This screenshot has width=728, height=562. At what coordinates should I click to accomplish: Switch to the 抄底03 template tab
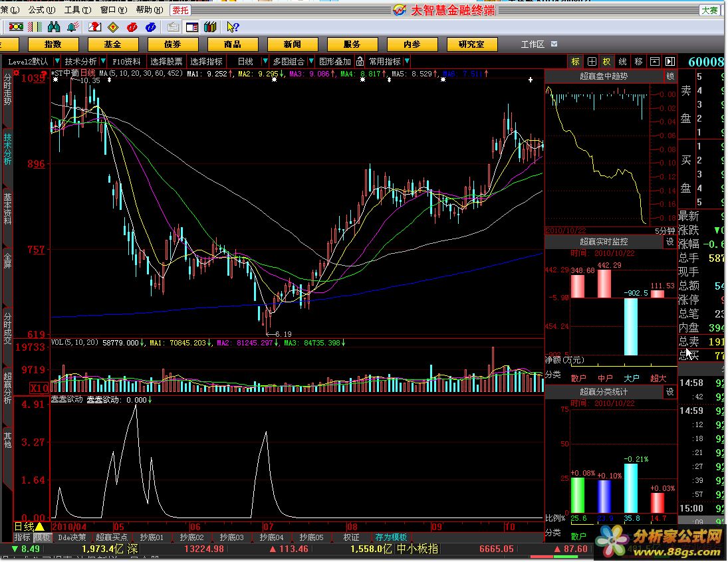coord(231,537)
